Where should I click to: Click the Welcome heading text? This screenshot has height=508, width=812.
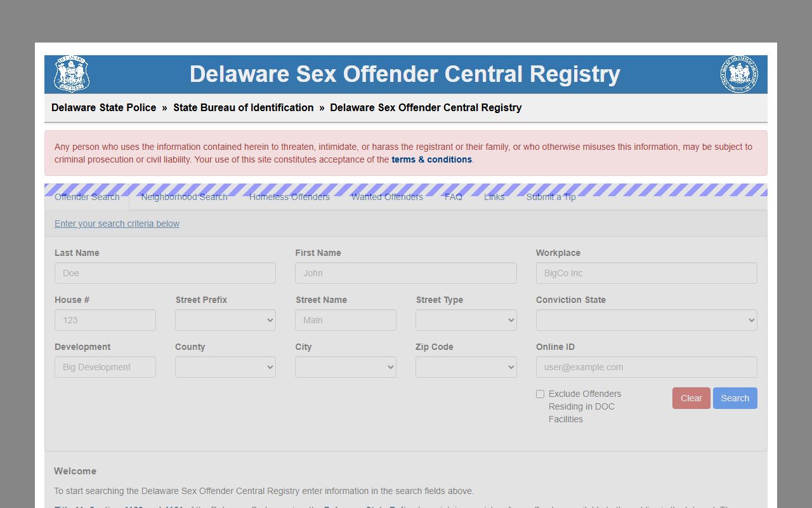tap(75, 471)
